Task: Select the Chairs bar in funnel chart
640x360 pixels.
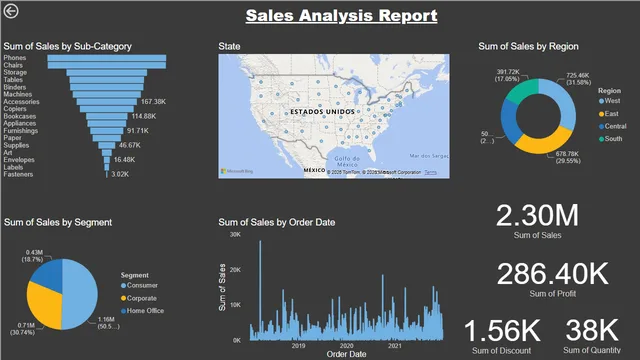Action: click(x=107, y=65)
